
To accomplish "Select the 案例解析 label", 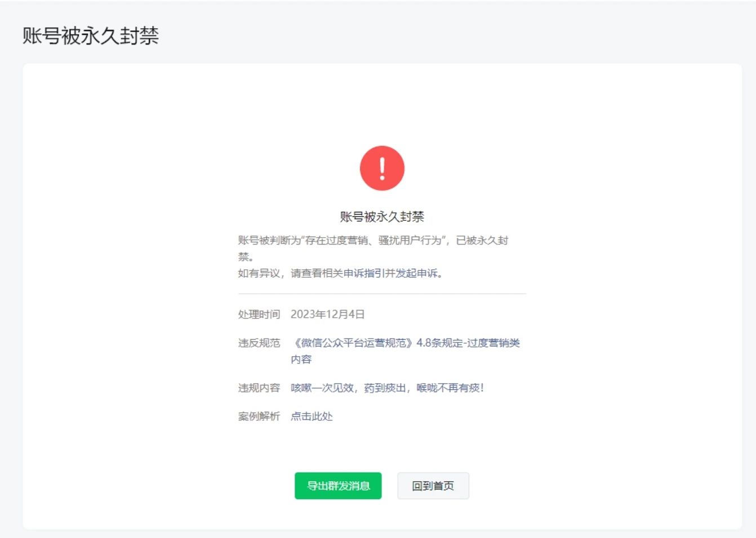I will [259, 416].
